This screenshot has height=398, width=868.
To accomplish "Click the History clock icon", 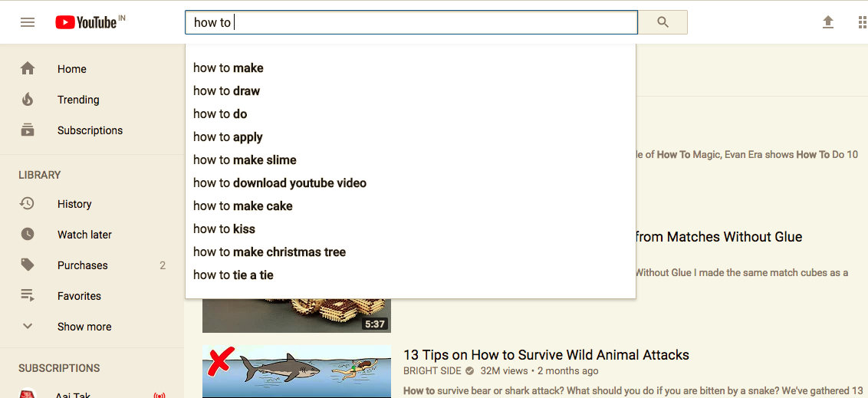I will point(28,204).
